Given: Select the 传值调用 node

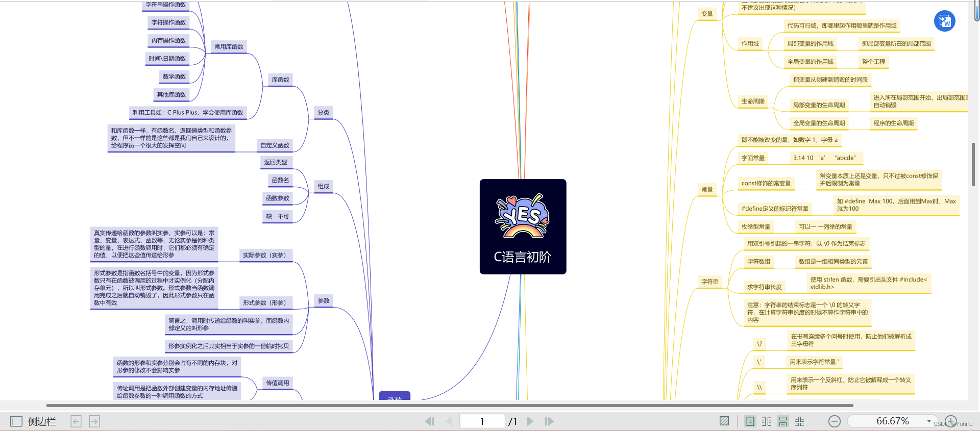Looking at the screenshot, I should coord(278,383).
